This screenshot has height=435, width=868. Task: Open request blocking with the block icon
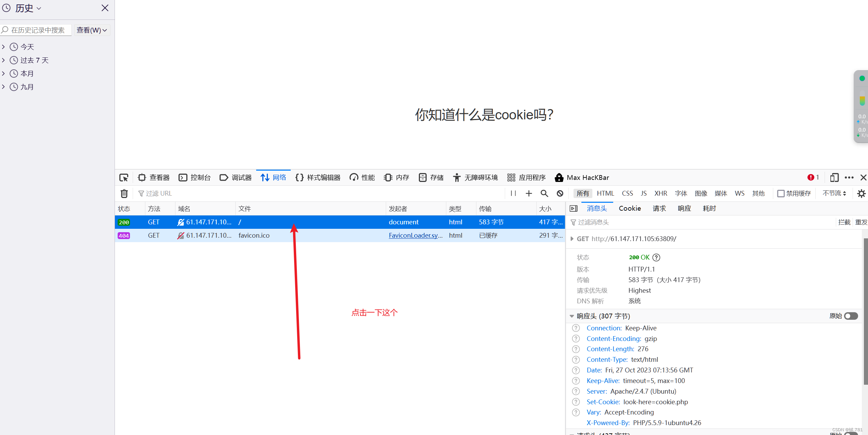(x=560, y=194)
